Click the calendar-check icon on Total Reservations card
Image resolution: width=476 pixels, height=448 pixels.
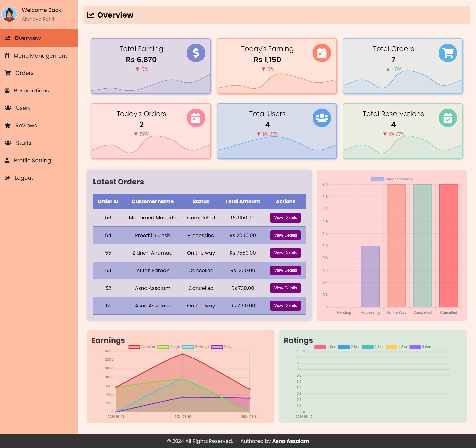click(448, 118)
